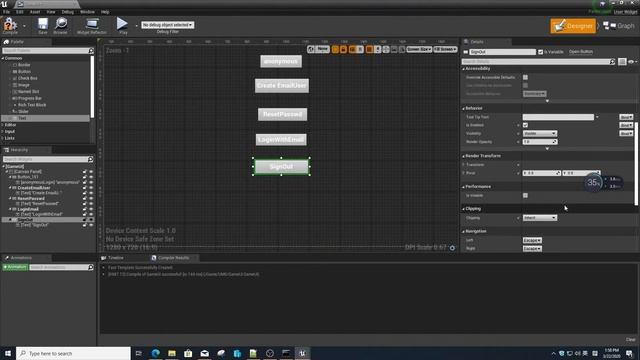Image resolution: width=640 pixels, height=360 pixels.
Task: Select Border widget in Palette
Action: coord(24,65)
